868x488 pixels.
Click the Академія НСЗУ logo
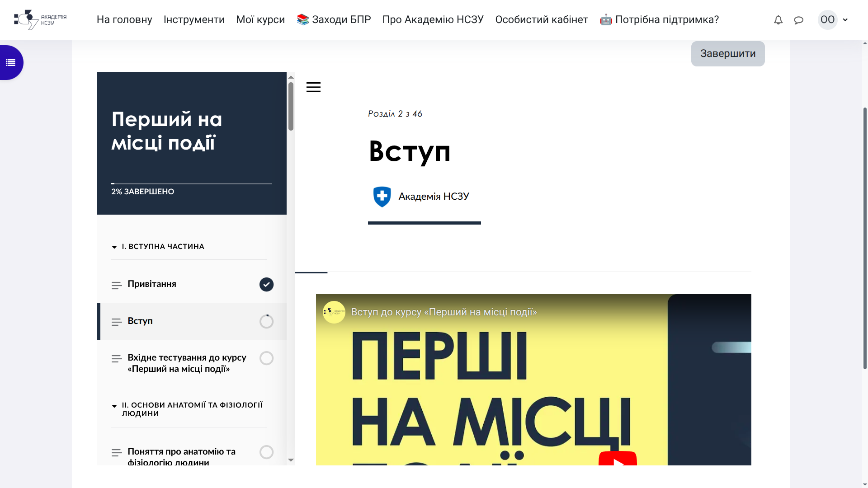[x=40, y=19]
